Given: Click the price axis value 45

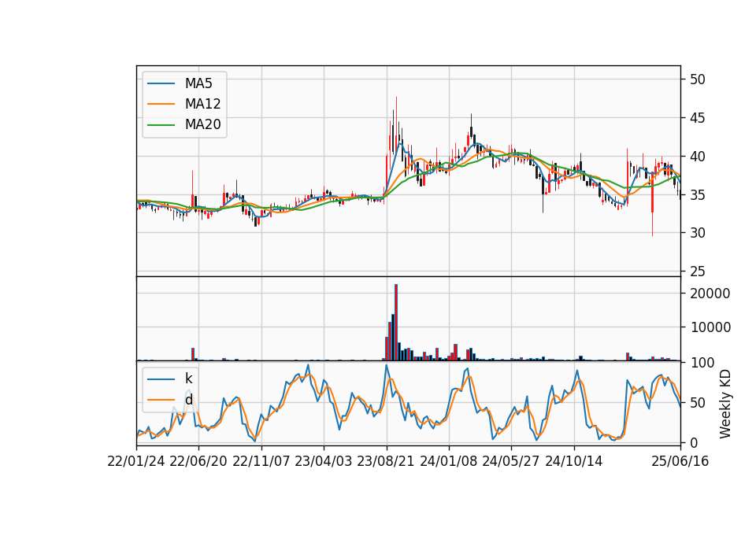Looking at the screenshot, I should (697, 119).
